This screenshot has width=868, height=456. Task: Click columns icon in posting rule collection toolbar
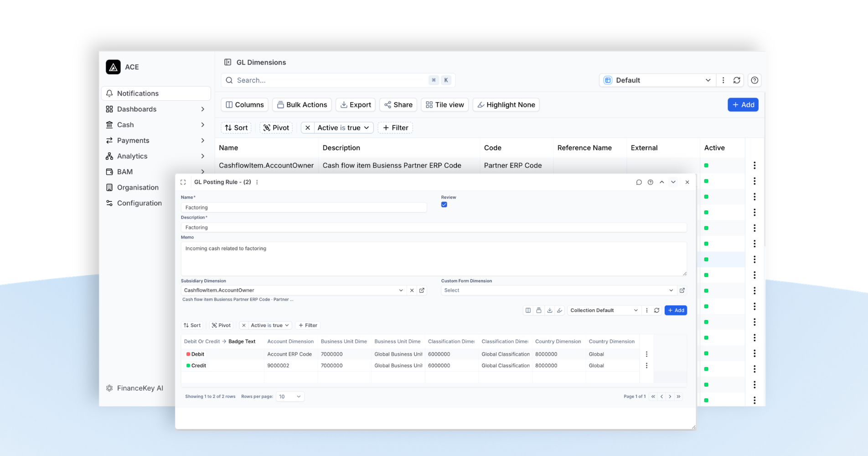coord(528,311)
